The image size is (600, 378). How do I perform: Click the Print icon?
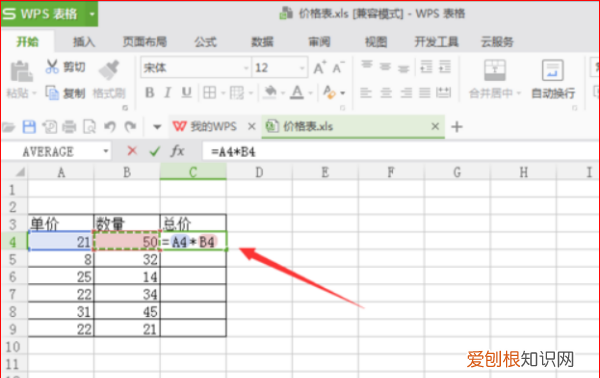pyautogui.click(x=69, y=127)
